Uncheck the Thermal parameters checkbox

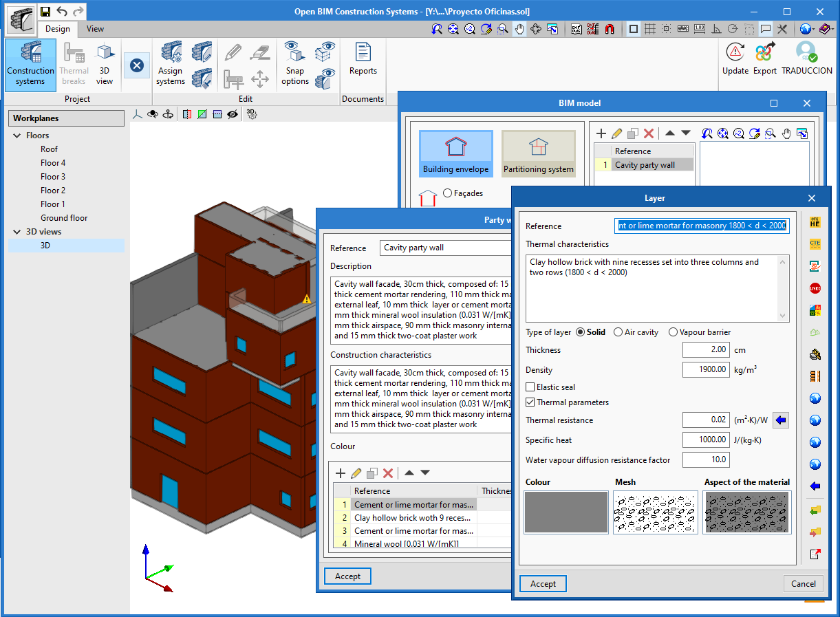point(567,402)
